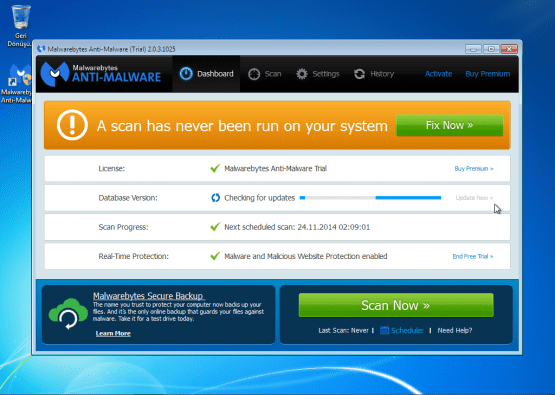Click the Scan Now button
The width and height of the screenshot is (555, 395).
[x=396, y=305]
